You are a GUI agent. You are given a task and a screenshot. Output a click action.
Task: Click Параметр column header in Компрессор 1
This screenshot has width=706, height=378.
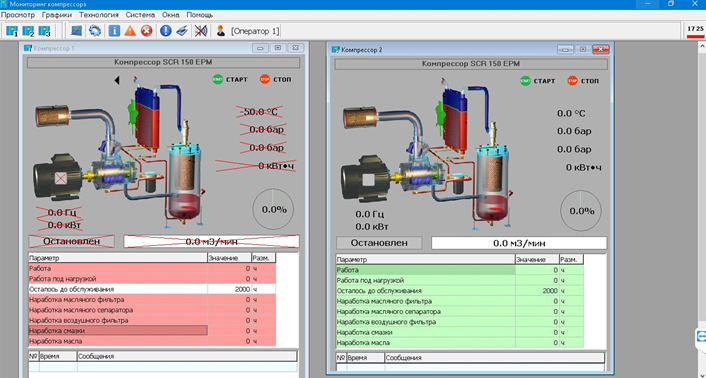tap(118, 258)
